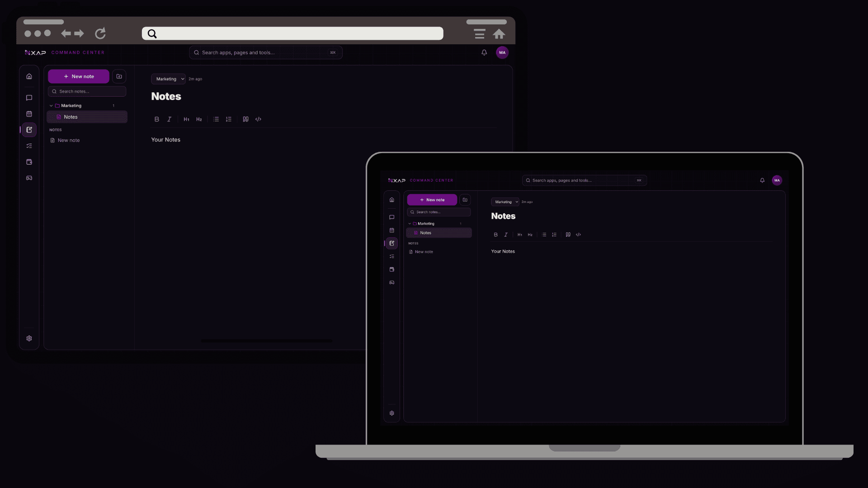The height and width of the screenshot is (488, 868).
Task: Open calendar icon in browser window sidebar
Action: (29, 114)
